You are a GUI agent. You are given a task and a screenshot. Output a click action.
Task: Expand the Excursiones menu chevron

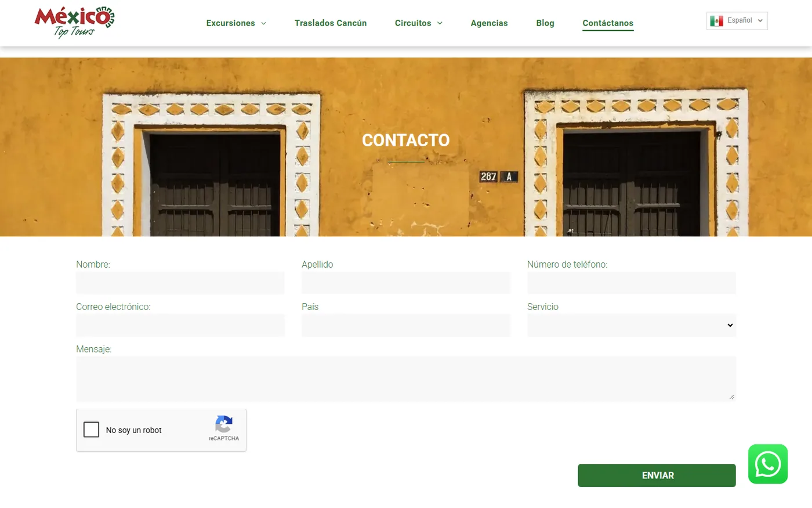point(263,23)
